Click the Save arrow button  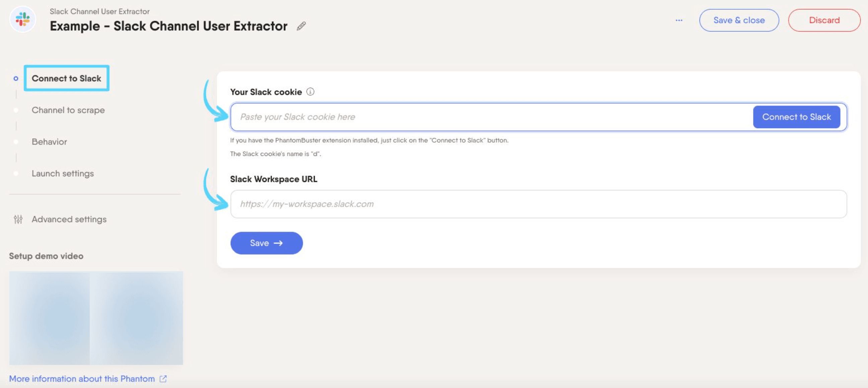[x=267, y=243]
